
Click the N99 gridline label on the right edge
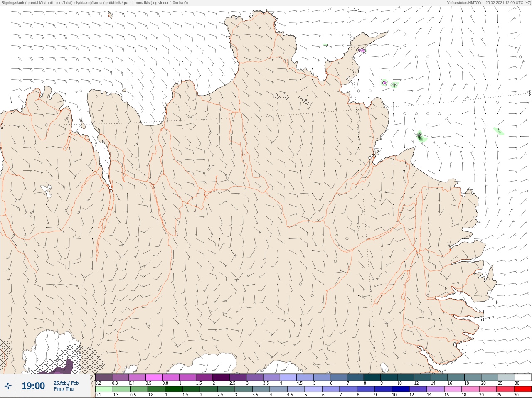[530, 93]
